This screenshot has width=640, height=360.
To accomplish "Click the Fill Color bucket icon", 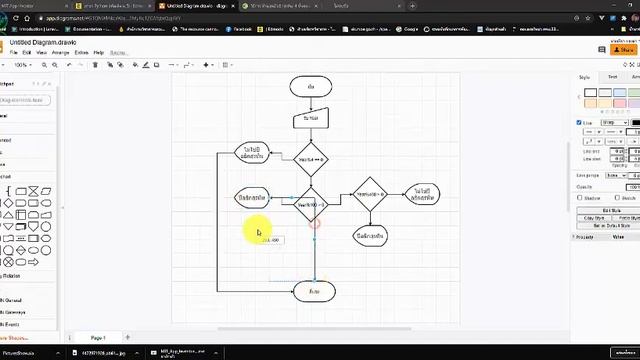I will click(135, 65).
